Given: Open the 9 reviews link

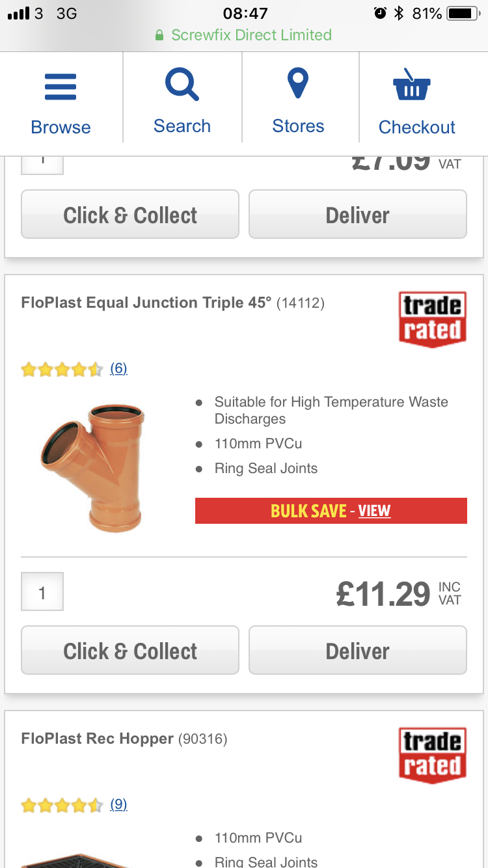Looking at the screenshot, I should tap(118, 805).
